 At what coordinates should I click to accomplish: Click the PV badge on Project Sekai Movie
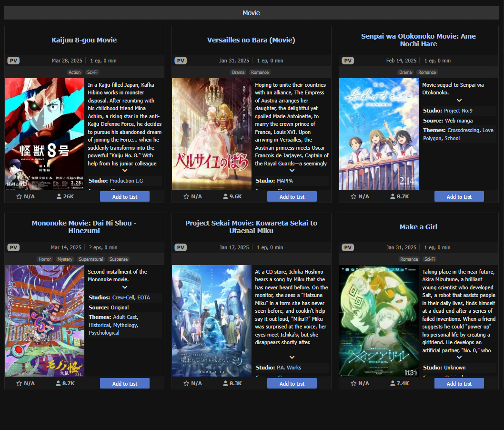click(181, 247)
